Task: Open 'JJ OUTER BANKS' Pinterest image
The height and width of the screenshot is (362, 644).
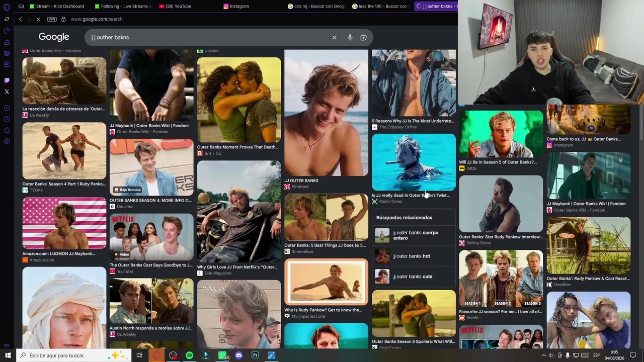Action: click(326, 113)
